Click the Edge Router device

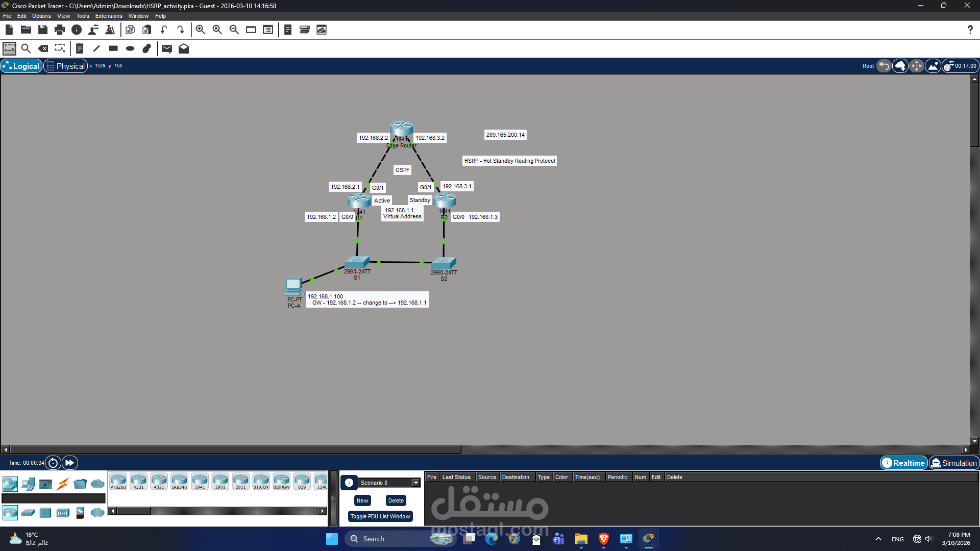[x=402, y=129]
